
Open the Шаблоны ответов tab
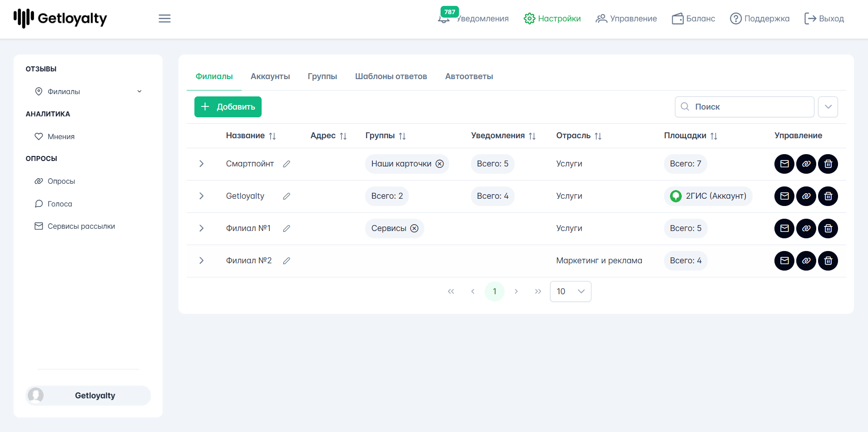tap(391, 76)
